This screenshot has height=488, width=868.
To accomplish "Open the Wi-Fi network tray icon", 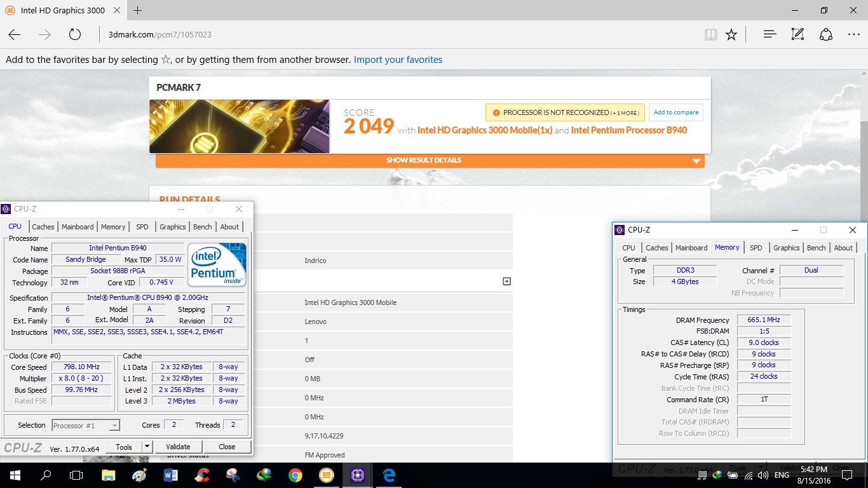I will 748,475.
